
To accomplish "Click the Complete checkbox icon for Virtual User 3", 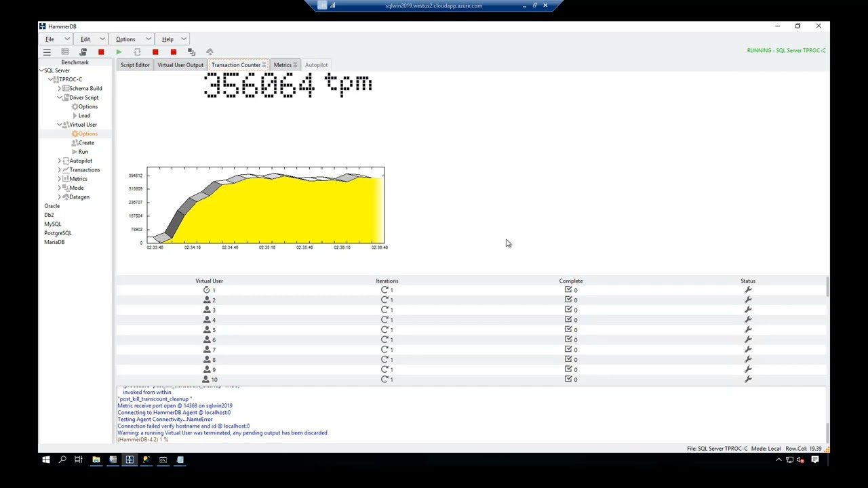I will pyautogui.click(x=568, y=310).
